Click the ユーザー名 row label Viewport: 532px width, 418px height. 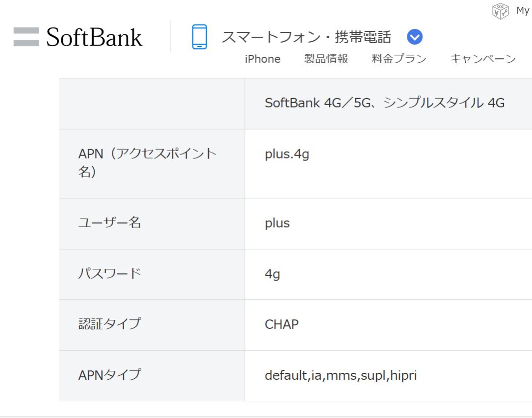point(109,223)
